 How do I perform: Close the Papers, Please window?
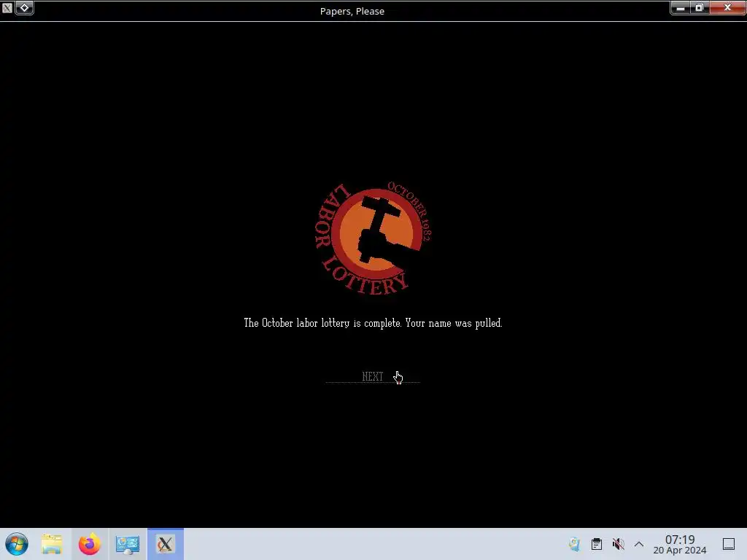[727, 7]
